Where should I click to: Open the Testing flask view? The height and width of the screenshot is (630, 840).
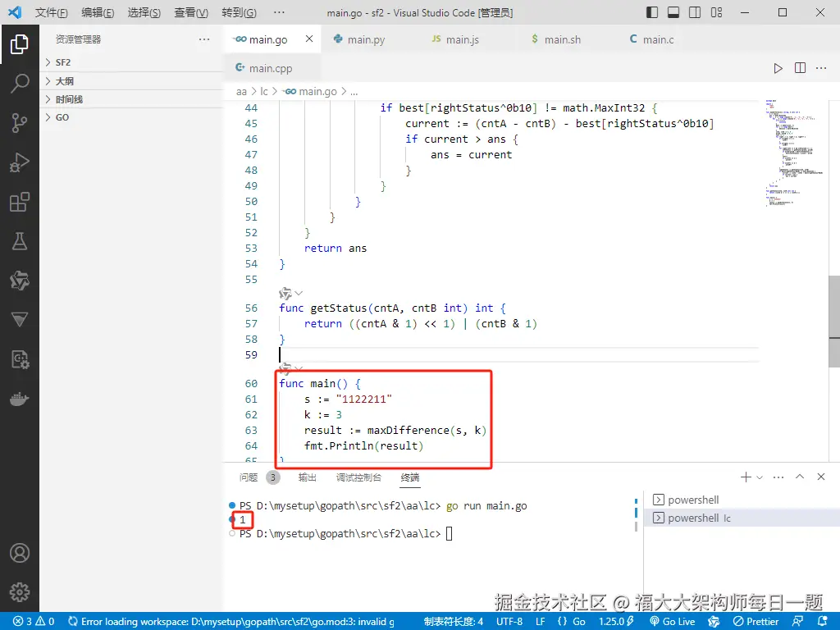pyautogui.click(x=20, y=242)
